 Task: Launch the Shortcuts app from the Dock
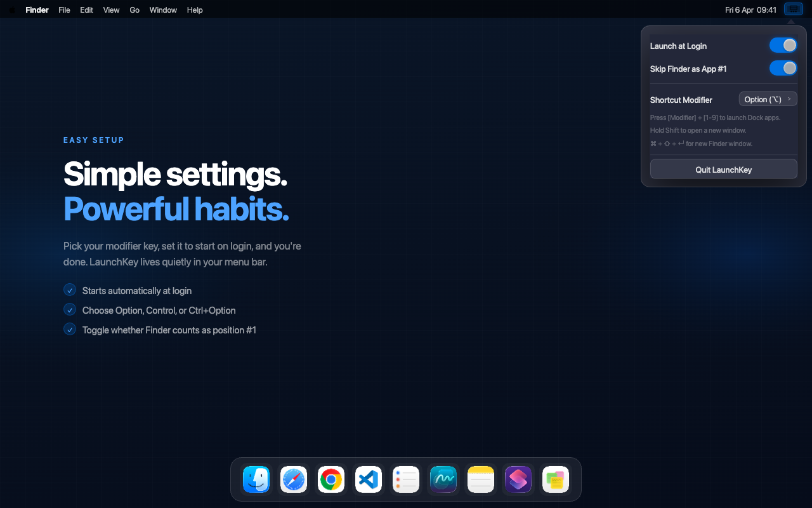[x=518, y=479]
